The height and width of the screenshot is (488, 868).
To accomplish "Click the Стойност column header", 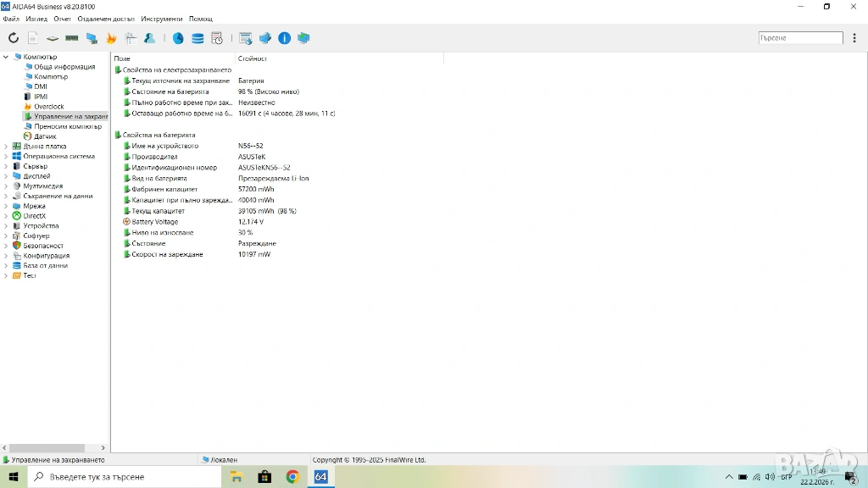I will point(253,58).
